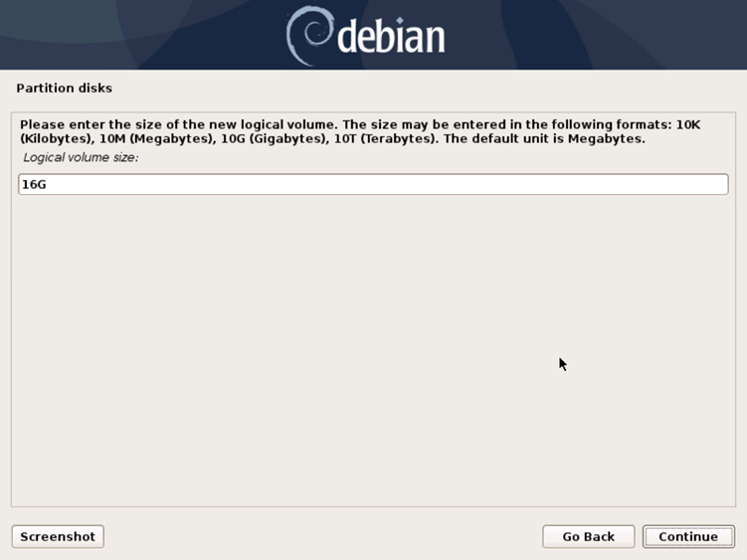Take a capture with the Screenshot button
Viewport: 747px width, 560px height.
click(58, 537)
